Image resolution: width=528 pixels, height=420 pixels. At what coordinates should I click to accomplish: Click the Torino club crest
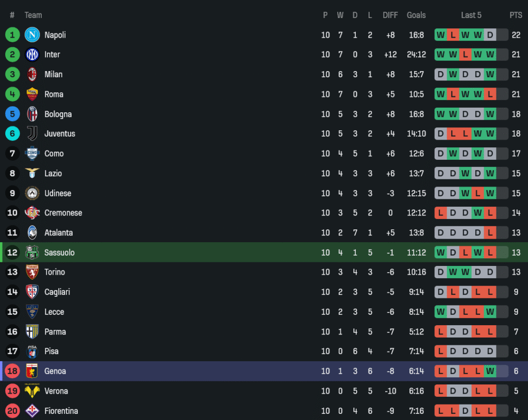pos(32,272)
